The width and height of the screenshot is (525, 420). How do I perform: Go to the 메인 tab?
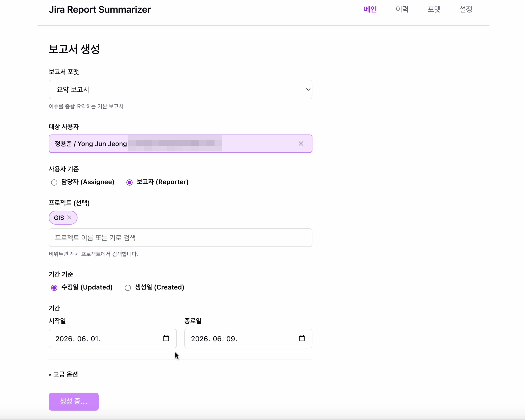[x=370, y=9]
